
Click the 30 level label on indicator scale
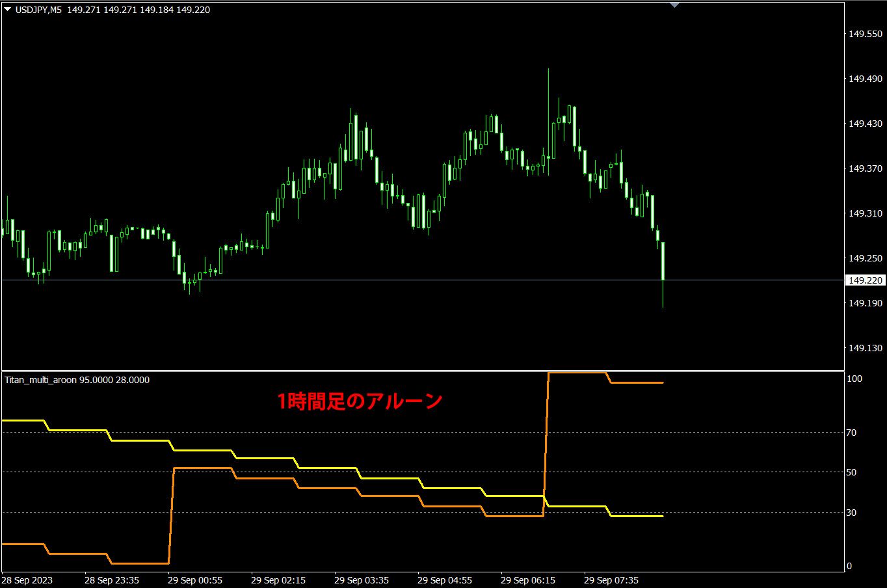pyautogui.click(x=851, y=513)
